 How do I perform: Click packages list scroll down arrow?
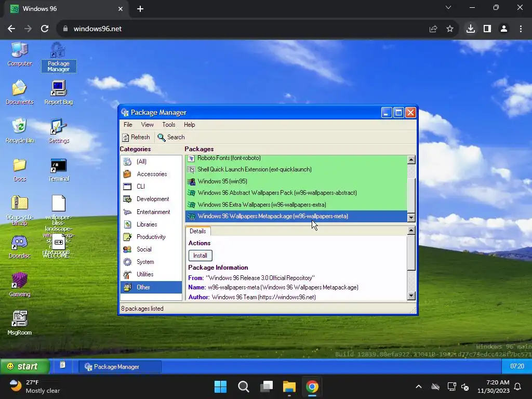411,218
